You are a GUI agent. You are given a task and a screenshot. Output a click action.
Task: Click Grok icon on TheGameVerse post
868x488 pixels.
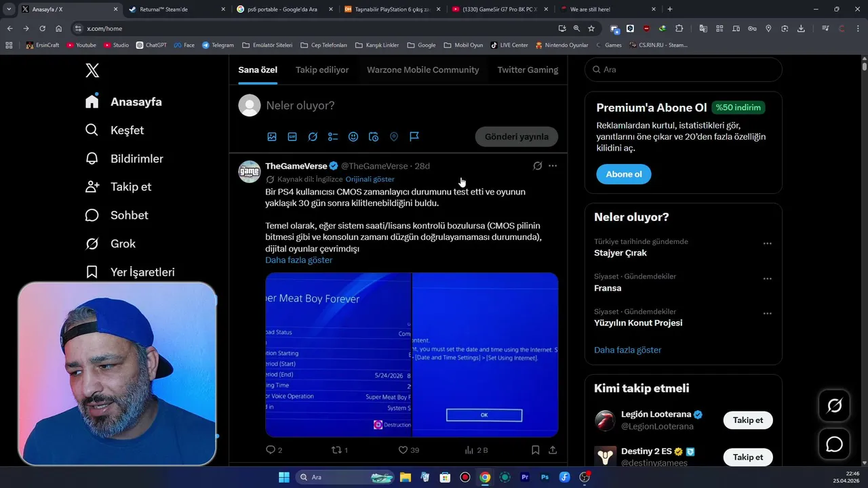[538, 165]
